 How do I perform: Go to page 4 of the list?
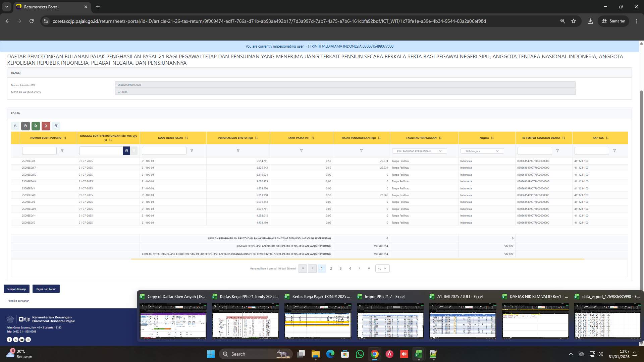(350, 268)
